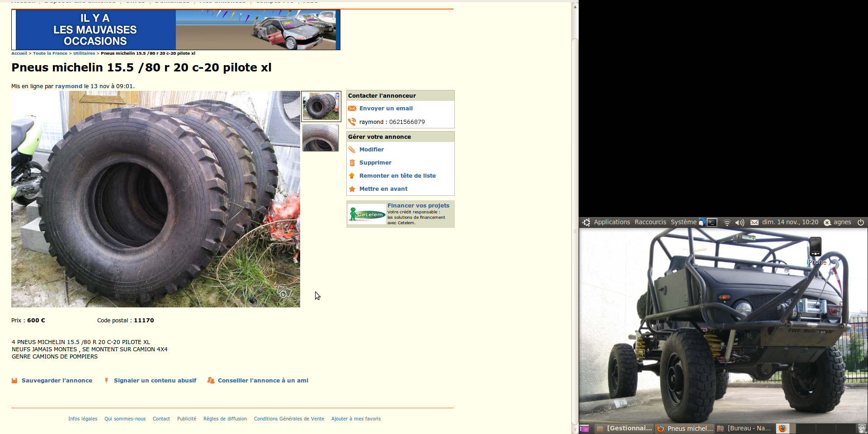
Task: Open the power session menu
Action: (861, 222)
